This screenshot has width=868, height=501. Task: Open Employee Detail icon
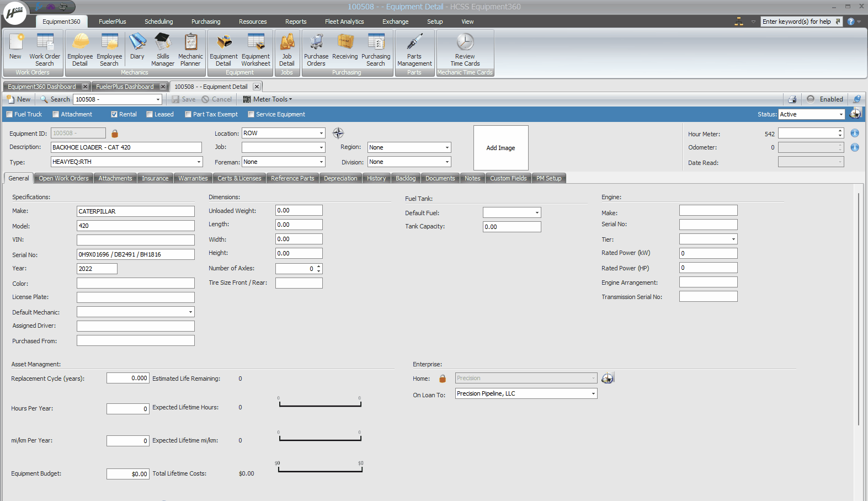point(80,49)
